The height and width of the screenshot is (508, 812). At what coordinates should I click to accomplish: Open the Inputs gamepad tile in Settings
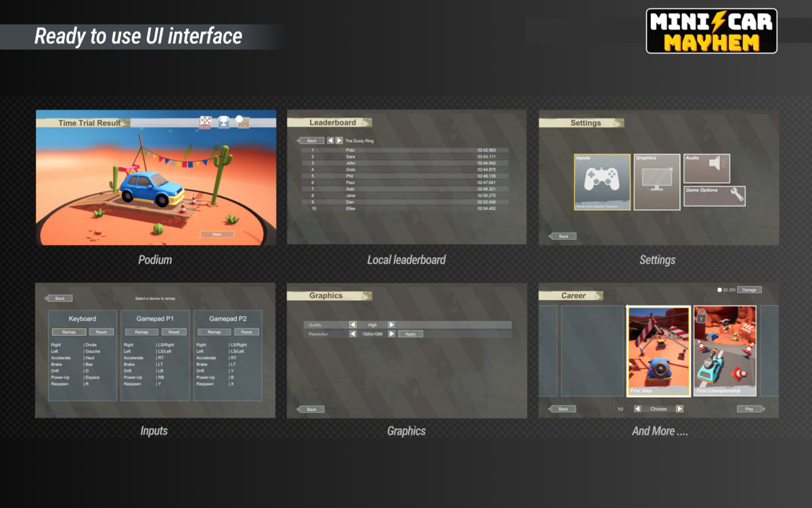coord(602,182)
